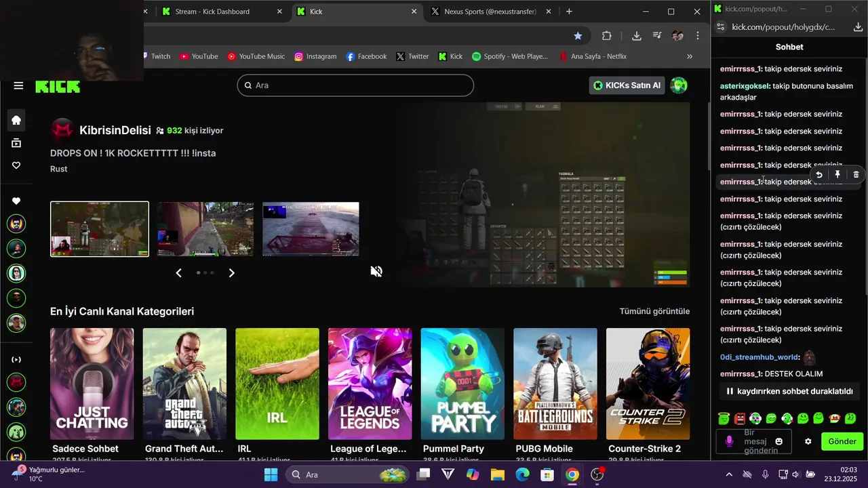This screenshot has width=868, height=488.
Task: Show next featured stream with right arrow
Action: pos(231,273)
